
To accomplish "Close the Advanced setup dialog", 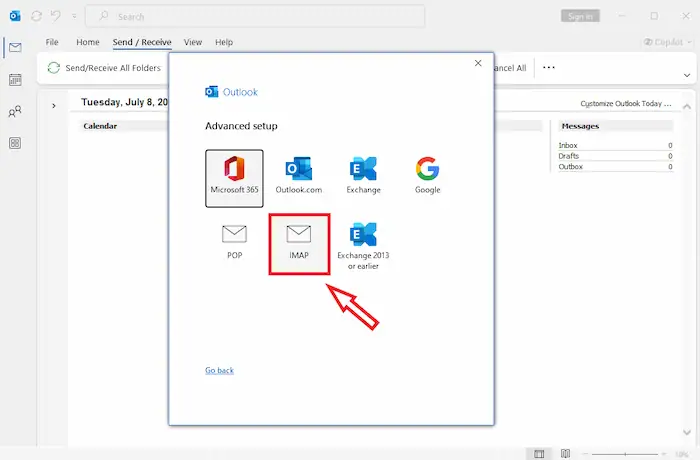I will pyautogui.click(x=478, y=63).
